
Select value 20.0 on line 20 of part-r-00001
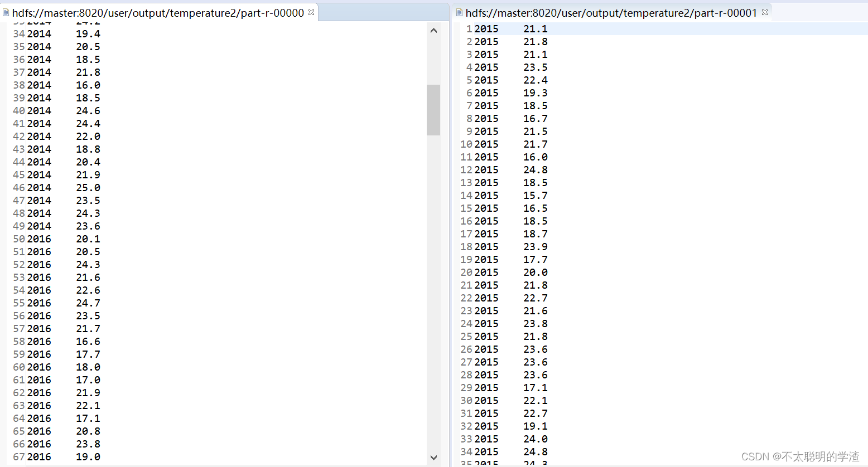click(536, 273)
